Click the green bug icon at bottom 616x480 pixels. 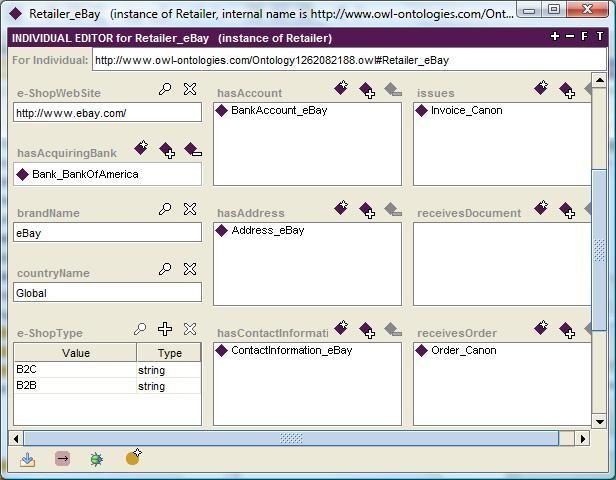click(97, 459)
